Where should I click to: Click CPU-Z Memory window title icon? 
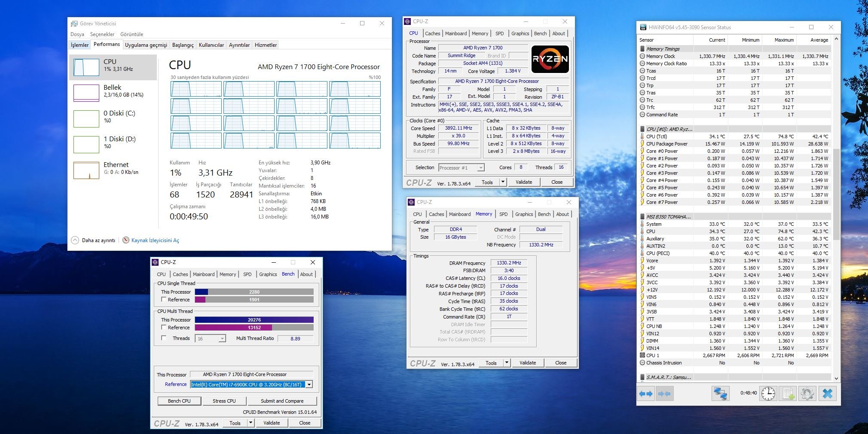(411, 202)
